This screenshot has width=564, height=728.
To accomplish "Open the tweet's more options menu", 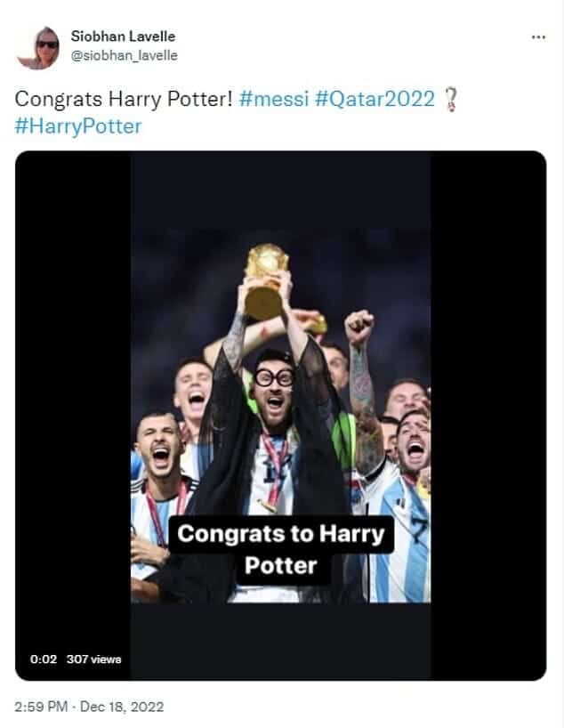I will click(x=538, y=37).
